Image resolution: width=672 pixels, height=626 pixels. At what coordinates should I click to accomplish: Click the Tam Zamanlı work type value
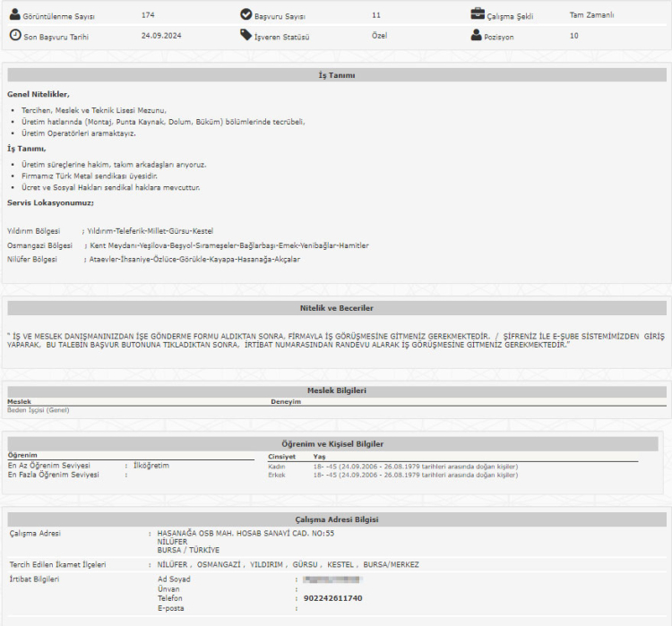coord(591,15)
